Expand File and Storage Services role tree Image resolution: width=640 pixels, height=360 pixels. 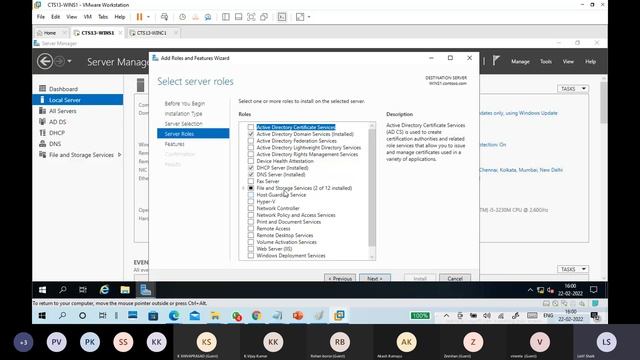[243, 188]
